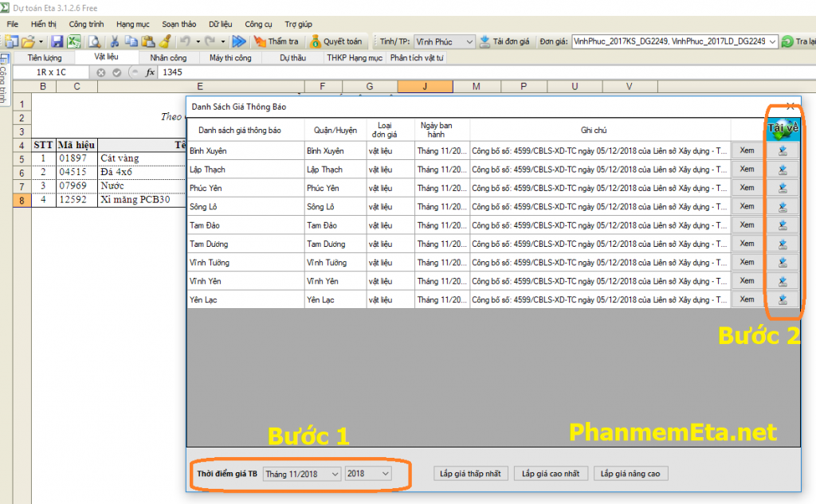Click Xem button for Tam Đảo row

coord(747,225)
